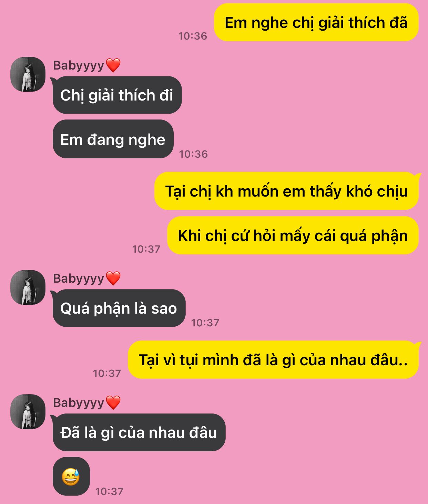Tap the 10:37 timestamp under the emoji message
The width and height of the screenshot is (428, 504).
point(109,491)
